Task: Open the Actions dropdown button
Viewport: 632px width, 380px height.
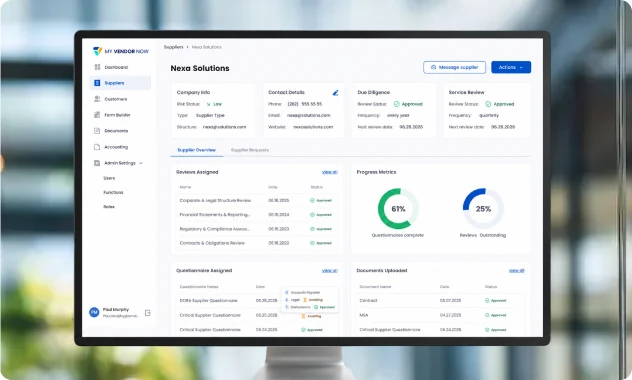Action: 511,67
